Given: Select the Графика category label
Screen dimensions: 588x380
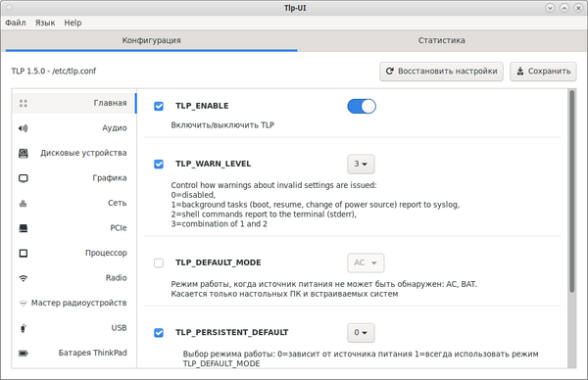Looking at the screenshot, I should coord(110,178).
